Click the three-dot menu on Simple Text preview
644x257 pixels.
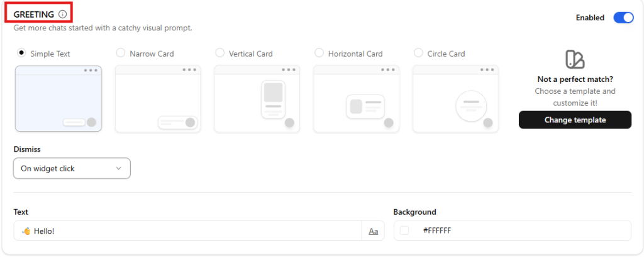coord(91,70)
